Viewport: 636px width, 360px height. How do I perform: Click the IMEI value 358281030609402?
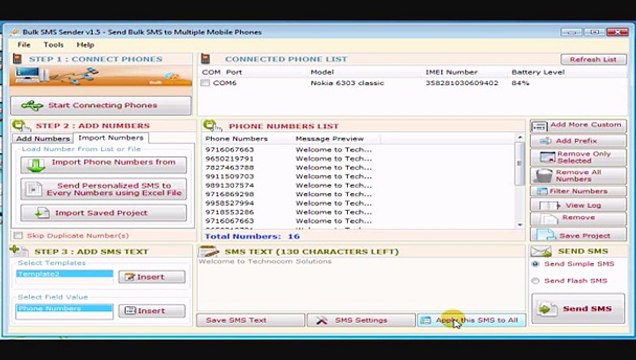[462, 83]
